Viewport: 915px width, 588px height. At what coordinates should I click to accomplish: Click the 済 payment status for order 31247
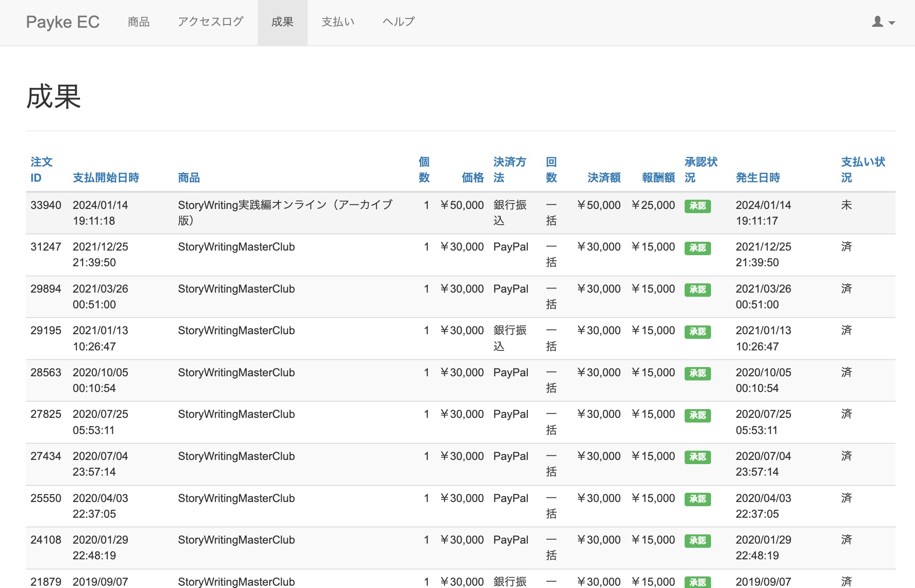847,247
